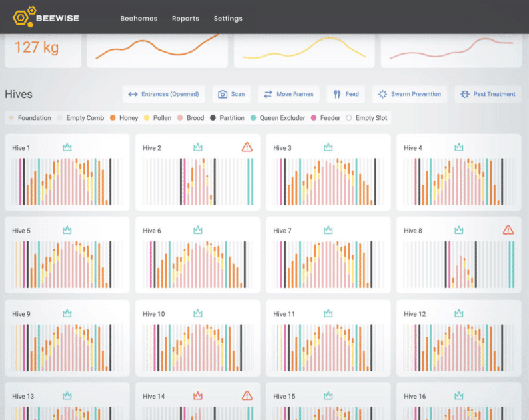
Task: Click the Hive 8 warning triangle
Action: (508, 230)
